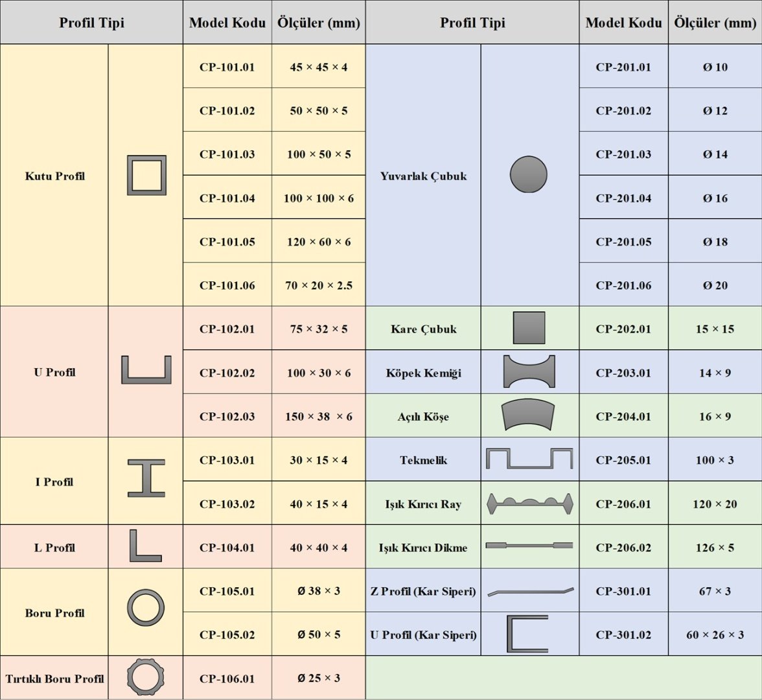Select the U Profil (Kar Siperi) bracket icon
The width and height of the screenshot is (762, 700).
pos(527,634)
